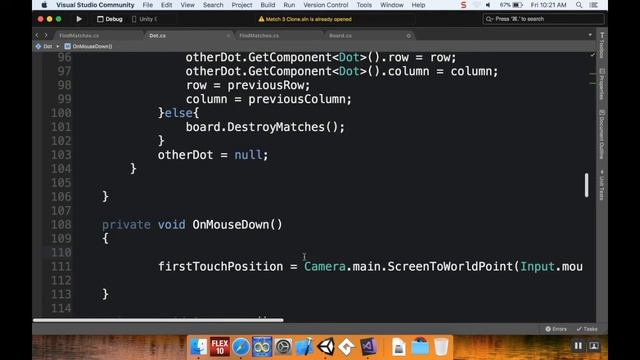The image size is (640, 360).
Task: Open the infinity loop app in dock
Action: (x=262, y=347)
